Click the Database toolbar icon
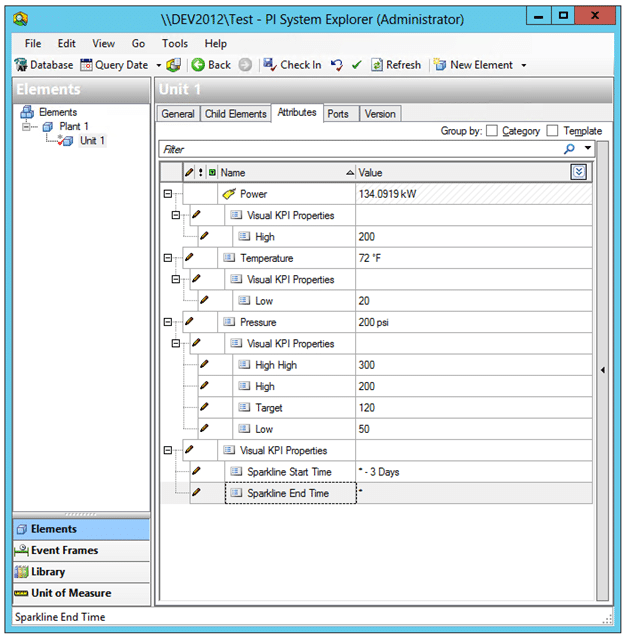624x635 pixels. click(x=21, y=65)
